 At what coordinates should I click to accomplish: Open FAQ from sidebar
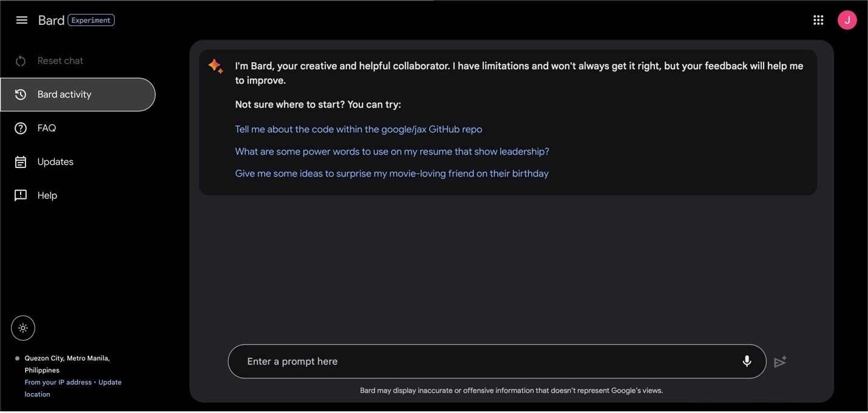tap(78, 128)
